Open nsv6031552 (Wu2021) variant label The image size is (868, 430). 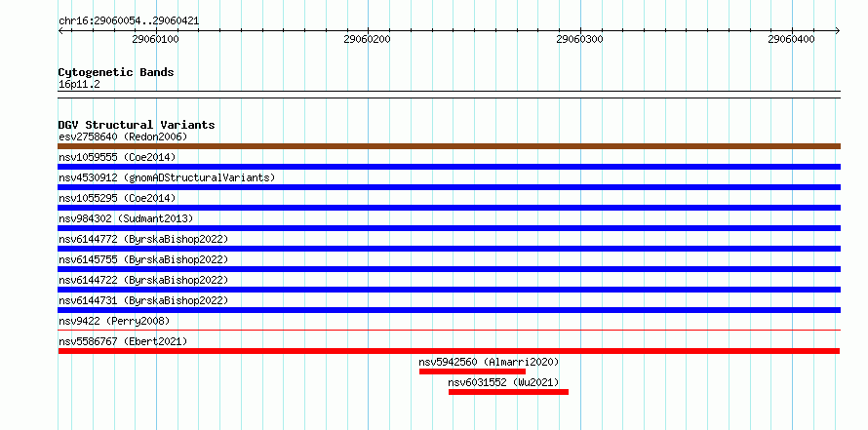coord(504,382)
